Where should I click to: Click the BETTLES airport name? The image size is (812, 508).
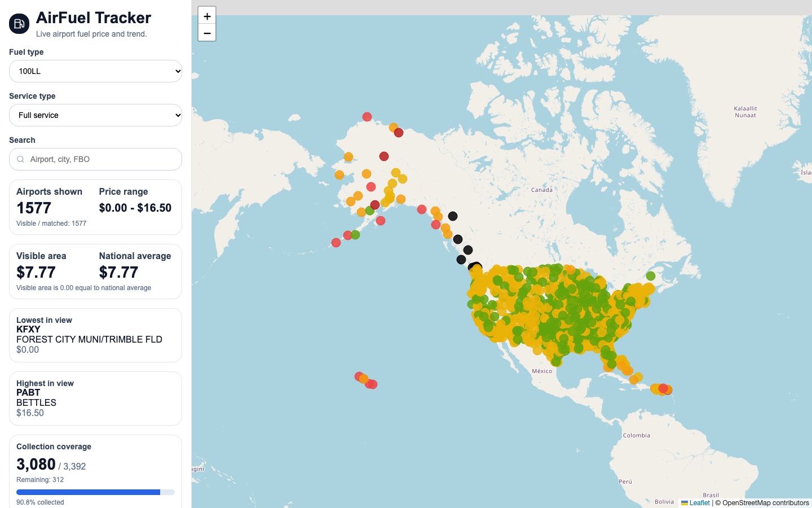coord(36,403)
